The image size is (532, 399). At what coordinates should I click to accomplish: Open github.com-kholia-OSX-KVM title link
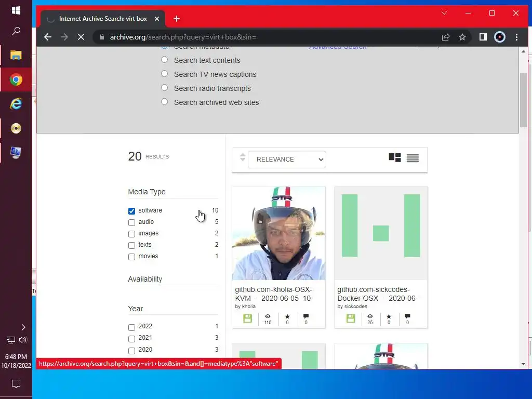274,294
